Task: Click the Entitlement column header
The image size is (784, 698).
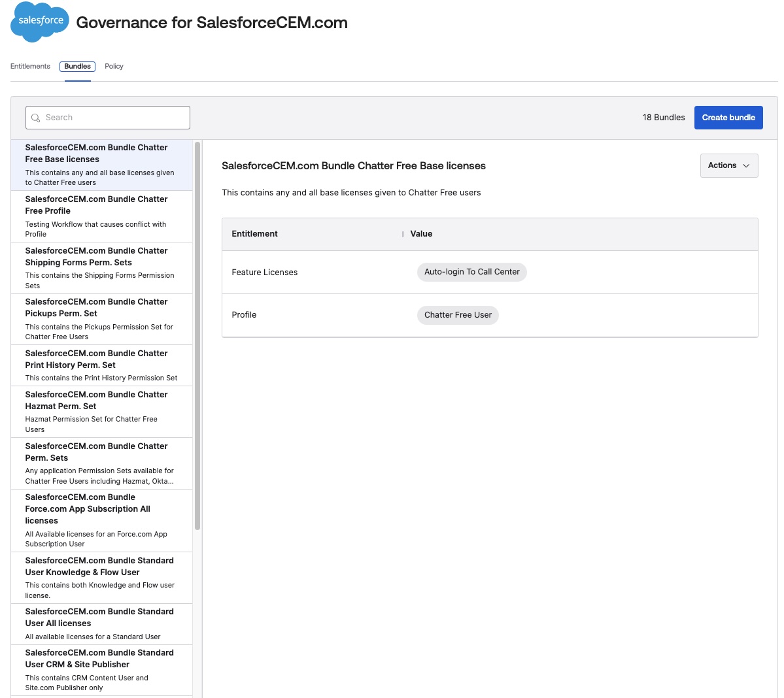Action: tap(254, 234)
